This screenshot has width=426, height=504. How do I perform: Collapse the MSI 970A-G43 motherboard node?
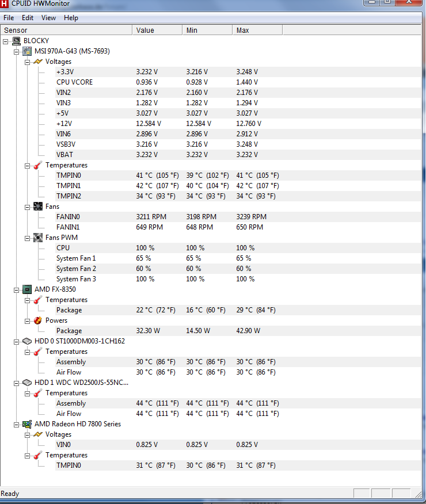(x=16, y=52)
